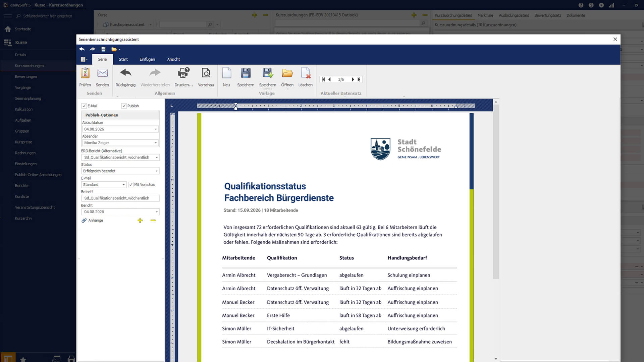Click the hamburger menu icon in sidebar
This screenshot has width=644, height=362.
8,16
